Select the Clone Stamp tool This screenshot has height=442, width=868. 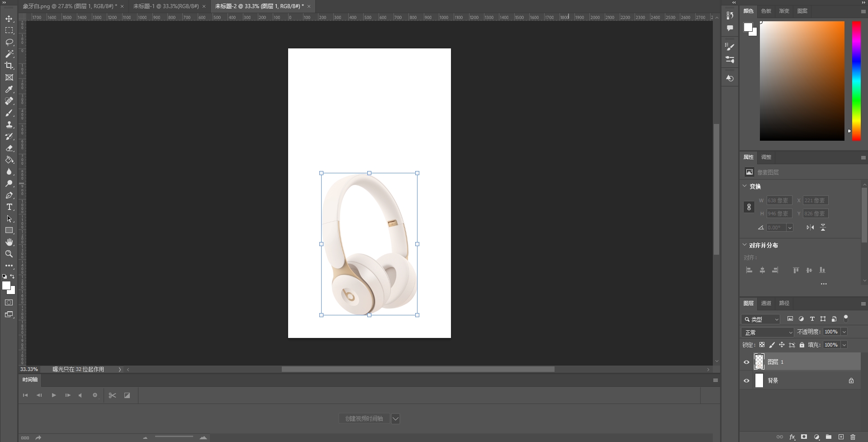point(9,125)
